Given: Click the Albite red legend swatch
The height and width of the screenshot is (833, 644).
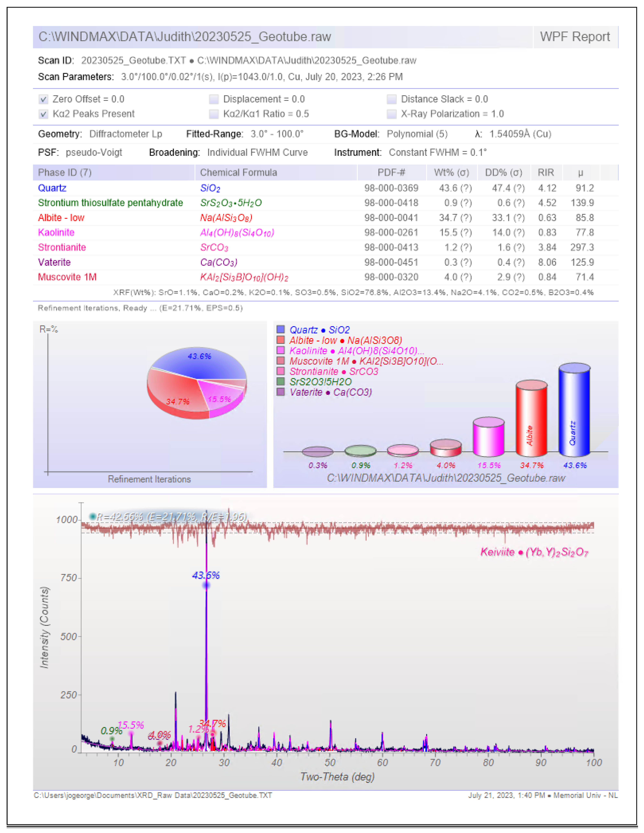Looking at the screenshot, I should [x=281, y=340].
